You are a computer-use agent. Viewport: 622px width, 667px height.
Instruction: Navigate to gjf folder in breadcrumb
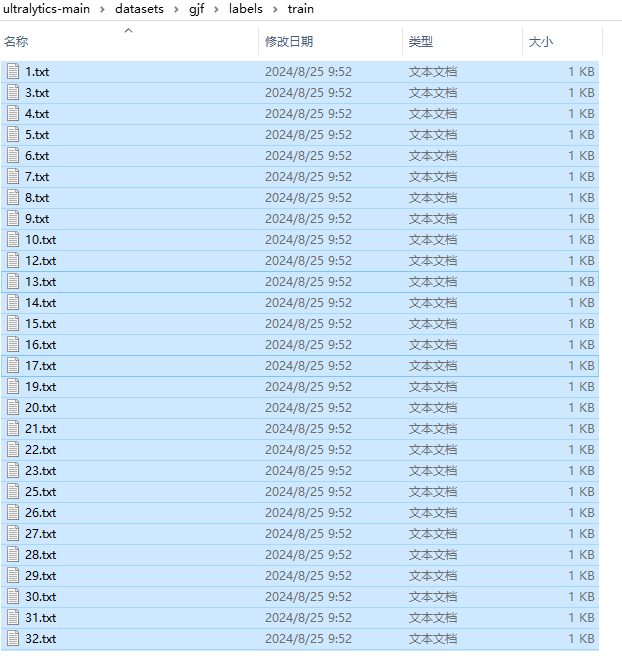point(196,9)
